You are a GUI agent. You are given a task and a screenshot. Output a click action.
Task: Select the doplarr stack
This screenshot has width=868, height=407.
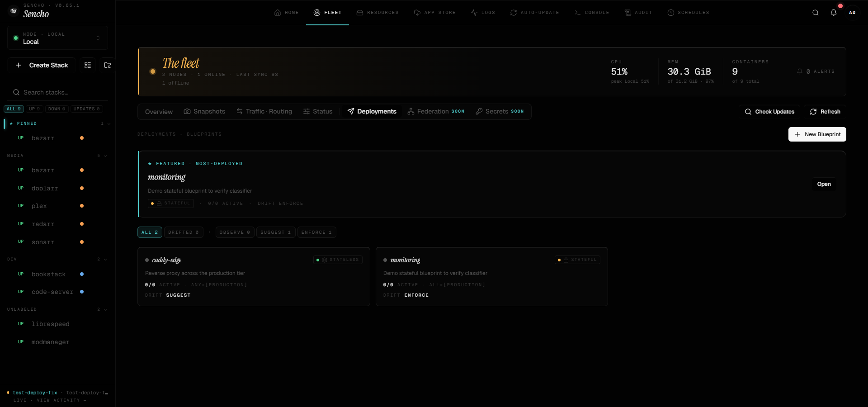(58, 188)
